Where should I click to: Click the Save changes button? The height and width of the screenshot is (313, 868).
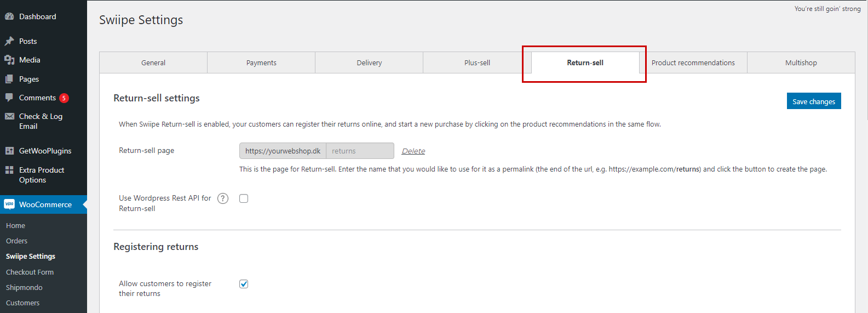click(x=813, y=101)
